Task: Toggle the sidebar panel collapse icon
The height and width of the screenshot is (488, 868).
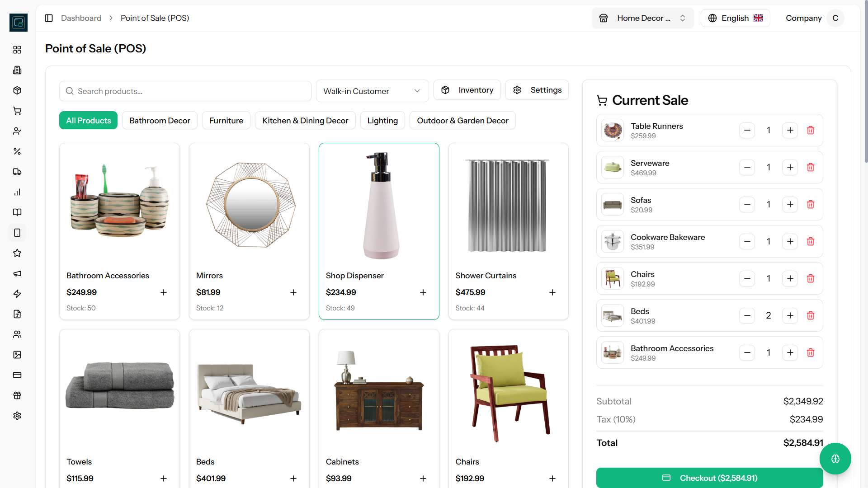Action: coord(49,18)
